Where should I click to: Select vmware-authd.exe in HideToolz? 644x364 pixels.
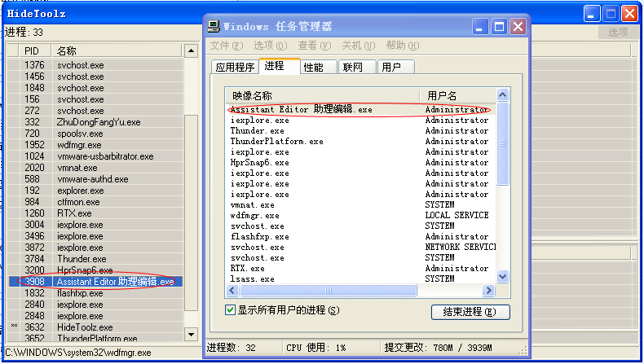[95, 179]
